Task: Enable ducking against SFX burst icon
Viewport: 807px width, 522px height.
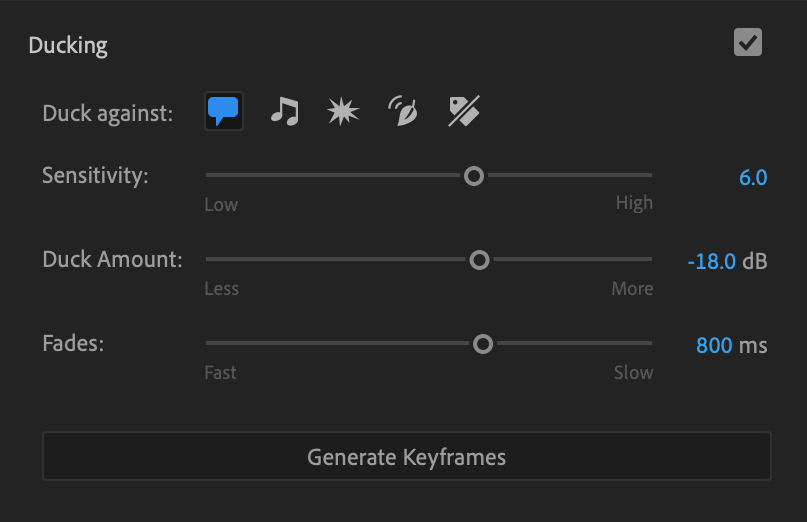Action: point(343,112)
